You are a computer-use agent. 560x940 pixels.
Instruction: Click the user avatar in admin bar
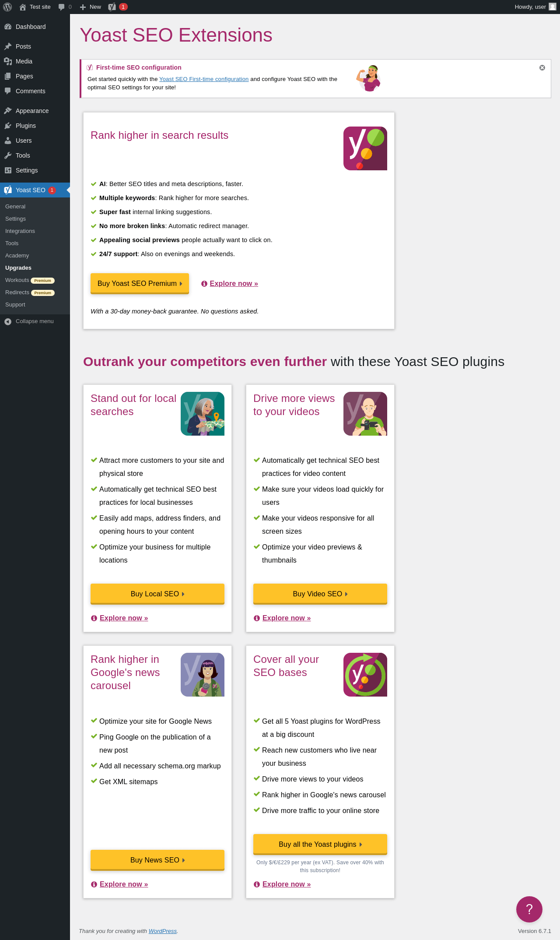pos(553,7)
